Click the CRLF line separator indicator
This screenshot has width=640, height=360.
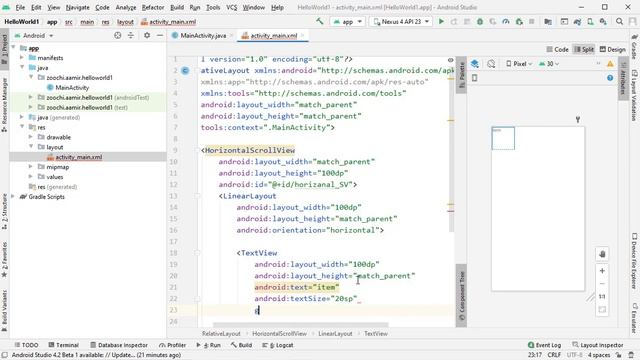[554, 355]
